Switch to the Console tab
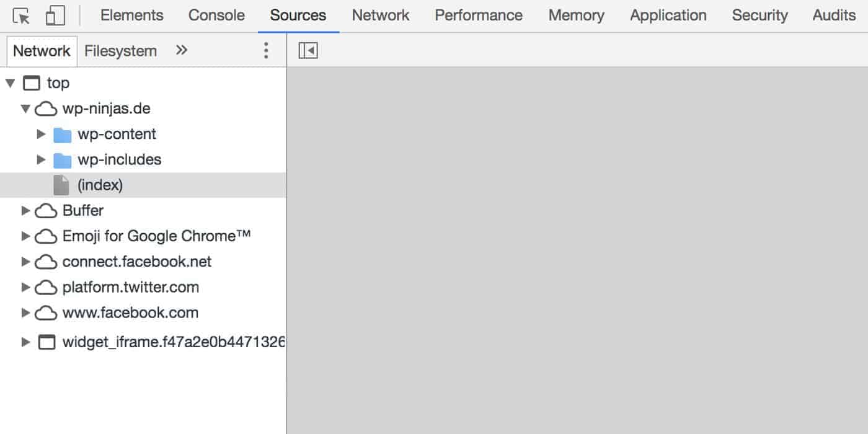Viewport: 868px width, 434px height. pos(216,15)
